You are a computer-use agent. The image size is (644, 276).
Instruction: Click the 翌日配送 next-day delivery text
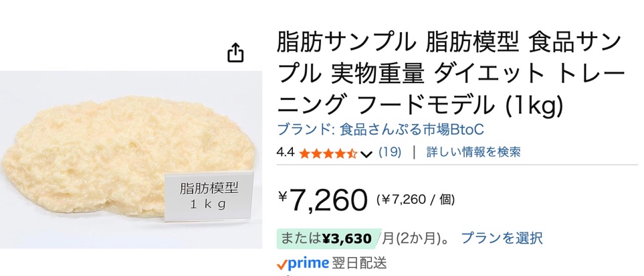[361, 263]
